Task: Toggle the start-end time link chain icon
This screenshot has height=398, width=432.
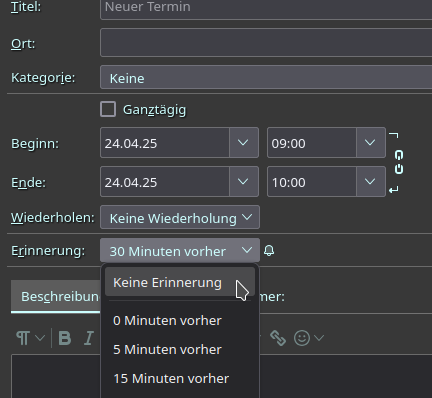Action: coord(399,162)
